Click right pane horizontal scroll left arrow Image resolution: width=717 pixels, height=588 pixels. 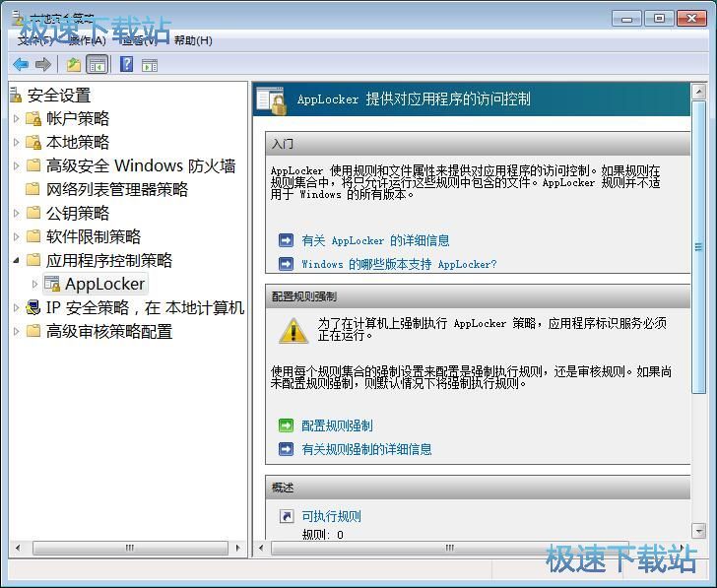click(261, 548)
